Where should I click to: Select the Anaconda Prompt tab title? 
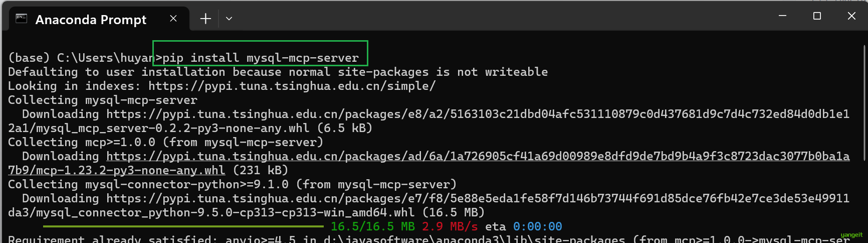[91, 20]
